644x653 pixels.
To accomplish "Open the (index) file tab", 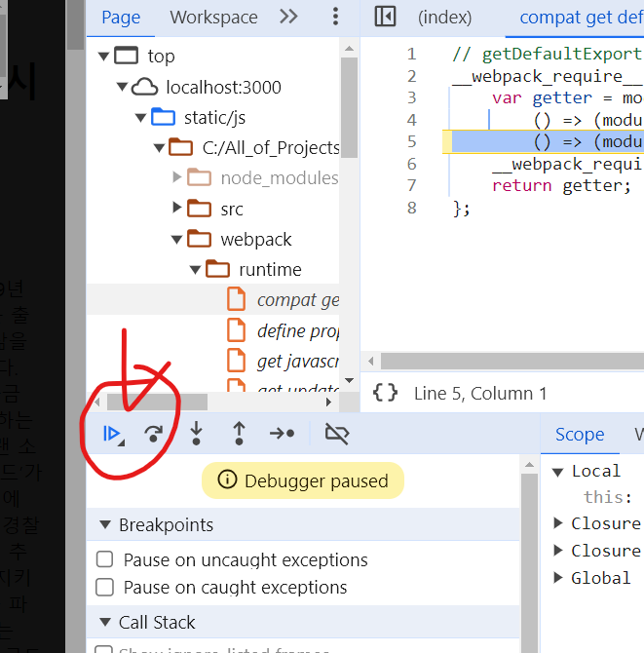I will coord(444,18).
